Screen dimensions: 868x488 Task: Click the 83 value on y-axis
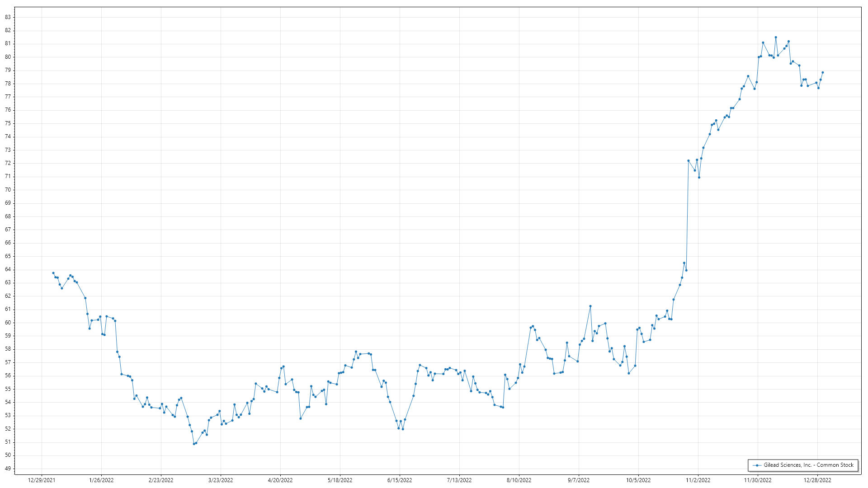click(x=8, y=17)
